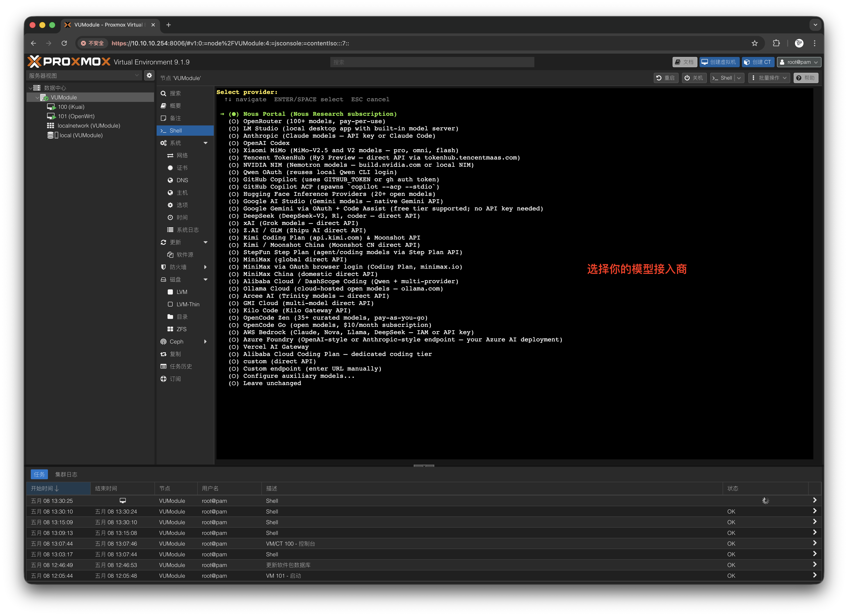Viewport: 848px width, 616px height.
Task: Click the 关机 shutdown power button
Action: click(x=694, y=78)
